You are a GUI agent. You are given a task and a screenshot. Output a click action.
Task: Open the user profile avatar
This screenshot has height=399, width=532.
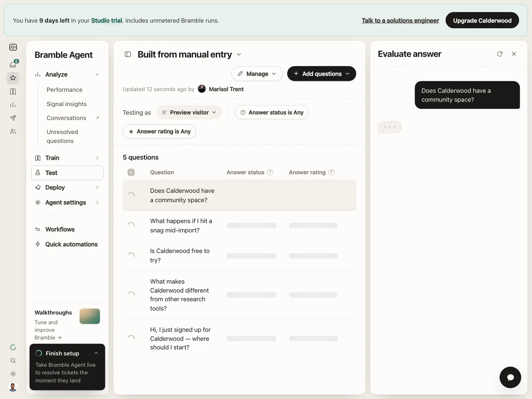13,387
